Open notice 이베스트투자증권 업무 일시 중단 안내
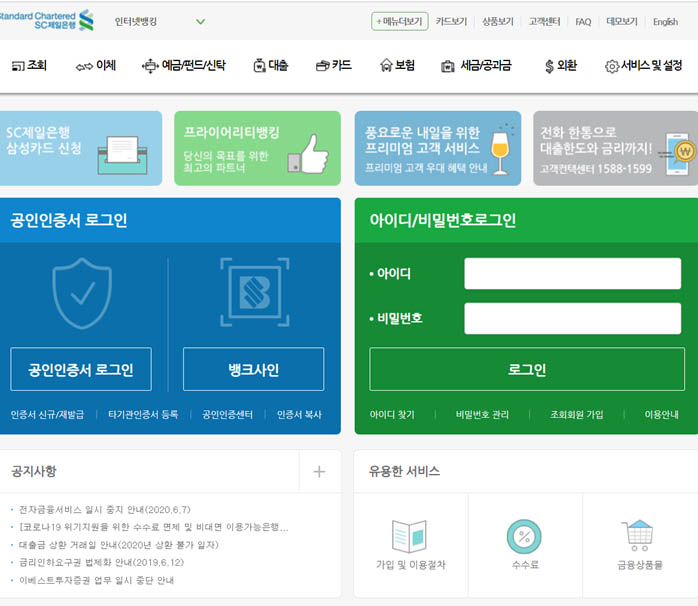The height and width of the screenshot is (606, 698). (97, 580)
